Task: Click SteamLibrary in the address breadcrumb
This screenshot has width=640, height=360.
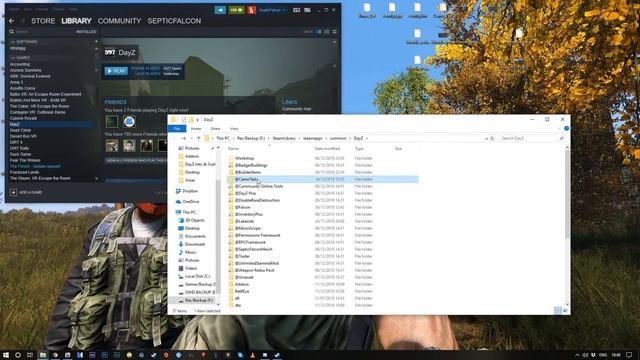Action: (x=284, y=138)
